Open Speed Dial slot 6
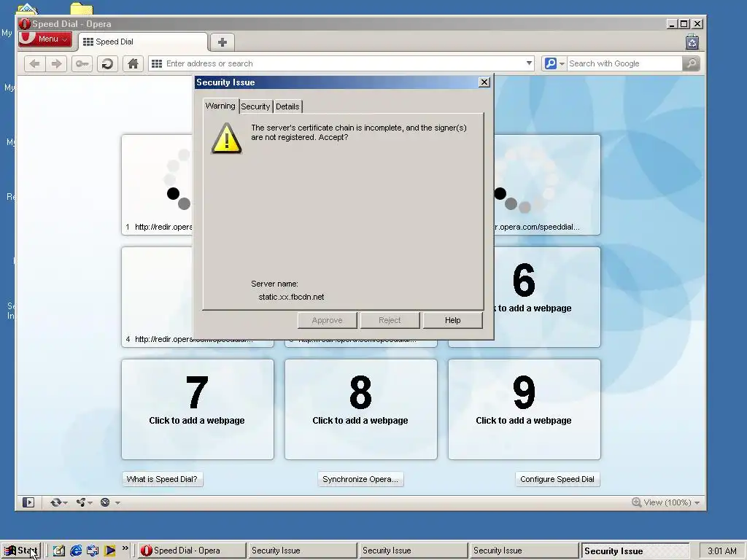 tap(547, 297)
